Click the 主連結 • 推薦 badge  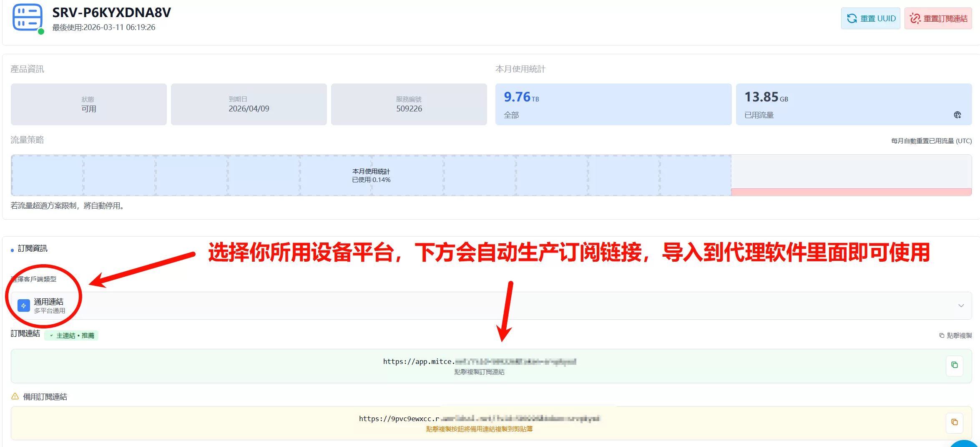tap(71, 336)
